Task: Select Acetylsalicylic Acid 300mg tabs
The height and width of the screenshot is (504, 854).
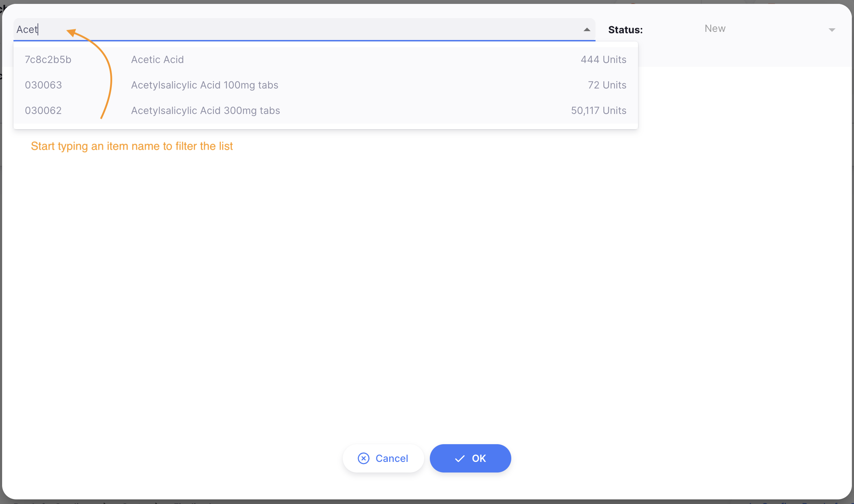Action: pyautogui.click(x=205, y=110)
